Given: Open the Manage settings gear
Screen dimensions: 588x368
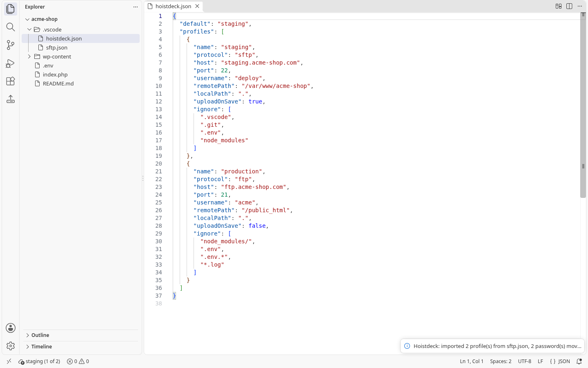Looking at the screenshot, I should pyautogui.click(x=11, y=346).
